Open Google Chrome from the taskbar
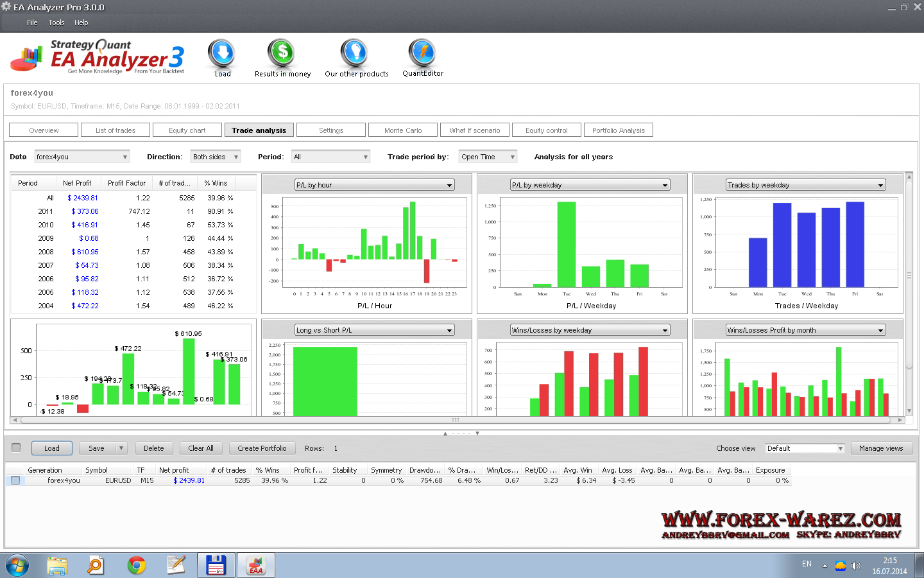The image size is (924, 578). pyautogui.click(x=136, y=565)
